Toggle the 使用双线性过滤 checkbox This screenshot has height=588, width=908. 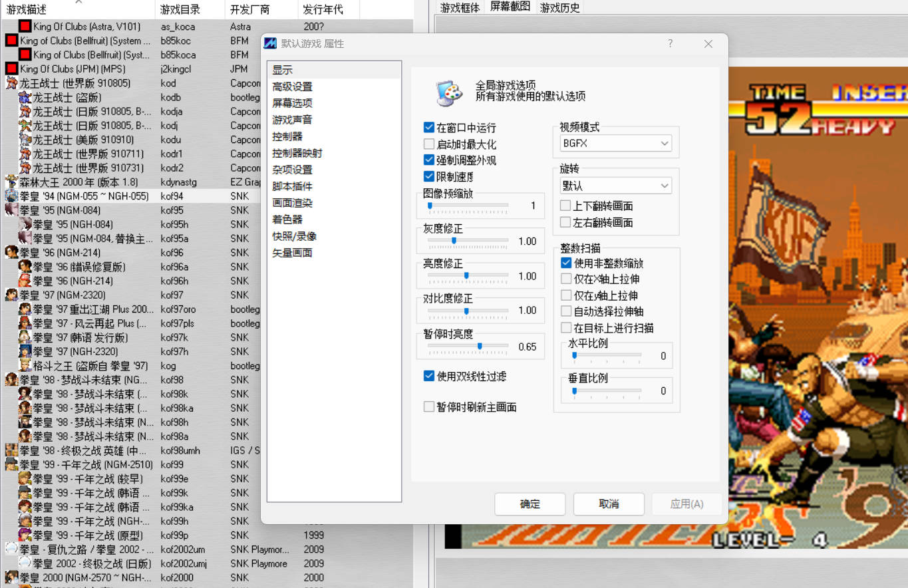[429, 376]
